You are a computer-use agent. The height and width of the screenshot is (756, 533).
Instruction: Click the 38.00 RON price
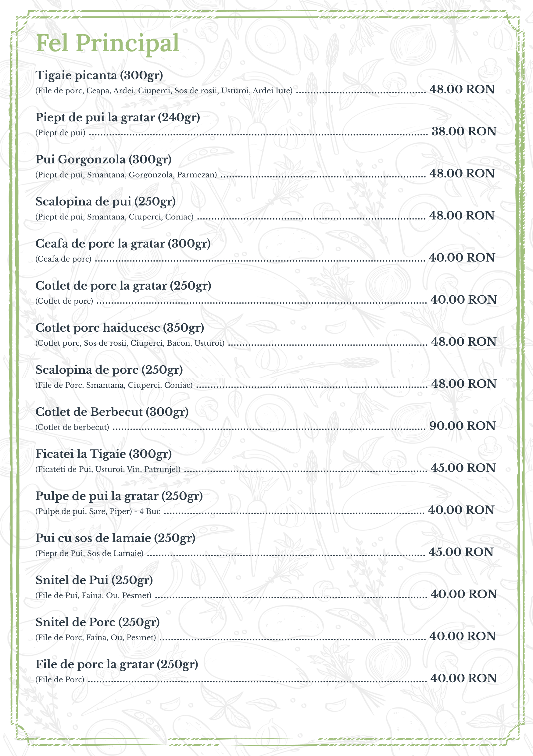click(x=464, y=131)
